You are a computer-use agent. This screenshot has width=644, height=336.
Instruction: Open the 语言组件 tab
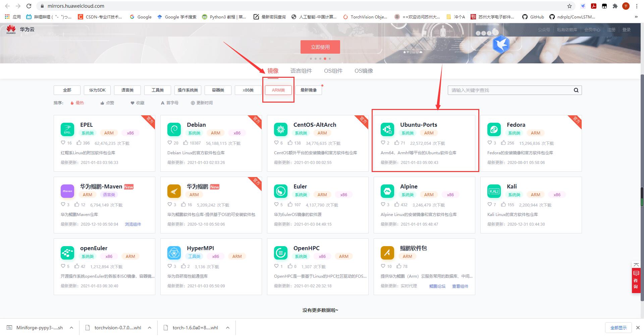click(301, 71)
